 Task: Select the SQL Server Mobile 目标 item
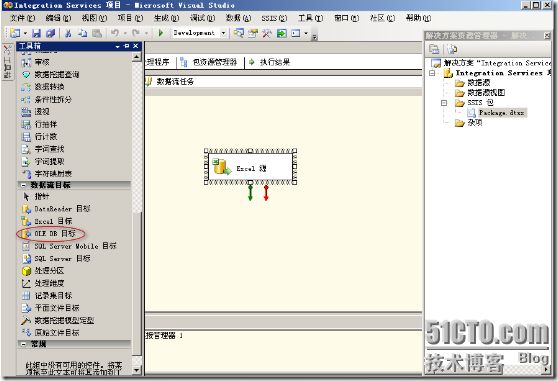tap(69, 246)
